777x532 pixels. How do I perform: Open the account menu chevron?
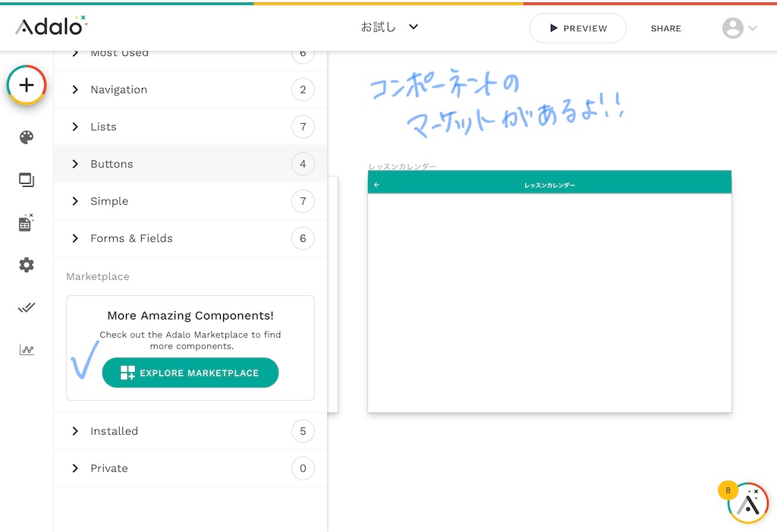click(752, 28)
